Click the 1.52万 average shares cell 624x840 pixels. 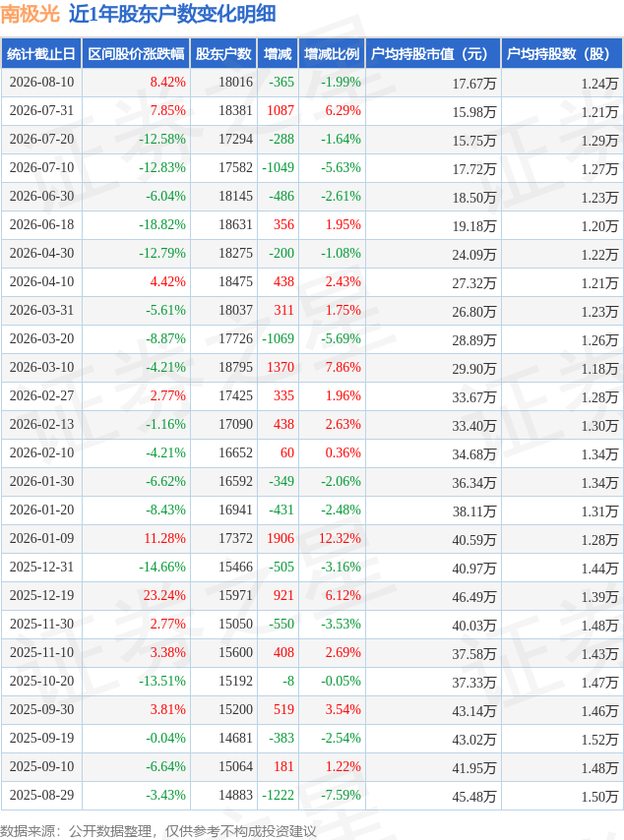[599, 740]
